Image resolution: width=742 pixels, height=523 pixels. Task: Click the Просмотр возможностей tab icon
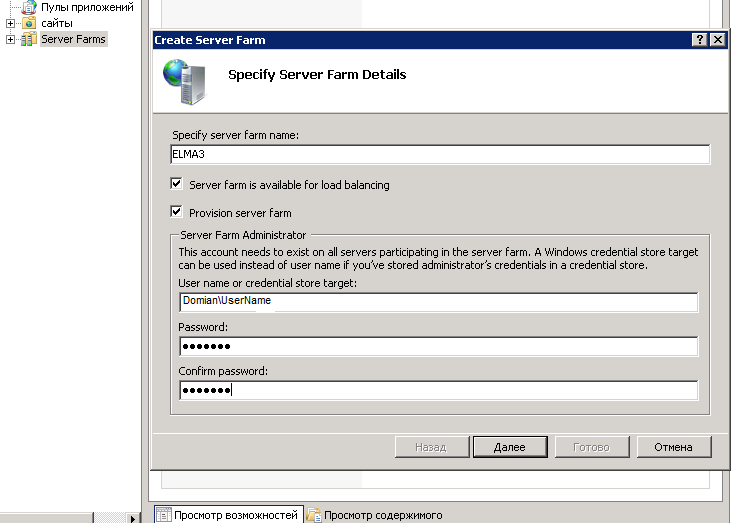[x=162, y=515]
